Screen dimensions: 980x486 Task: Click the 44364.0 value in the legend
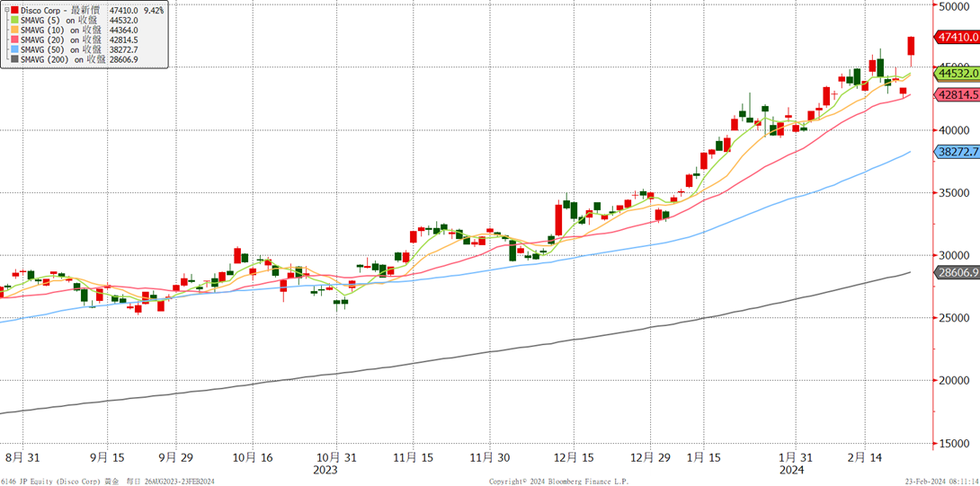(123, 30)
